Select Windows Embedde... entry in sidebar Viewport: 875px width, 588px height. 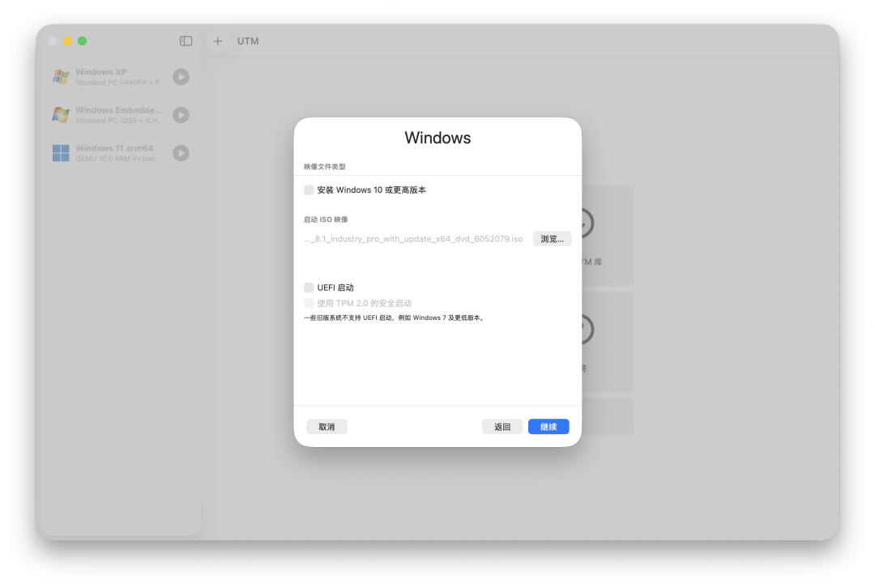coord(121,115)
